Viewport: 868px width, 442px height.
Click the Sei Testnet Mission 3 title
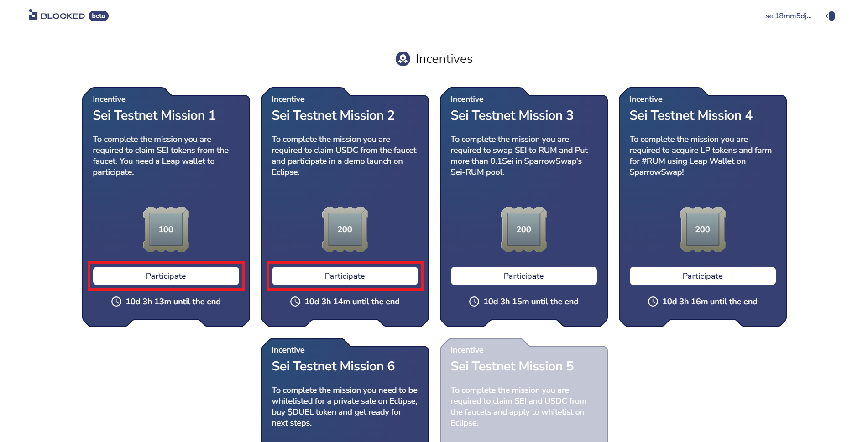512,115
